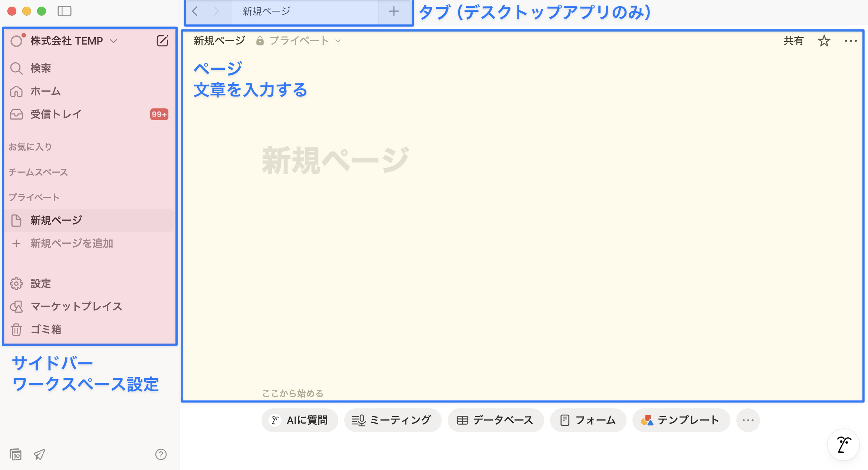
Task: Open マーケットプレイス from the sidebar
Action: click(89, 307)
